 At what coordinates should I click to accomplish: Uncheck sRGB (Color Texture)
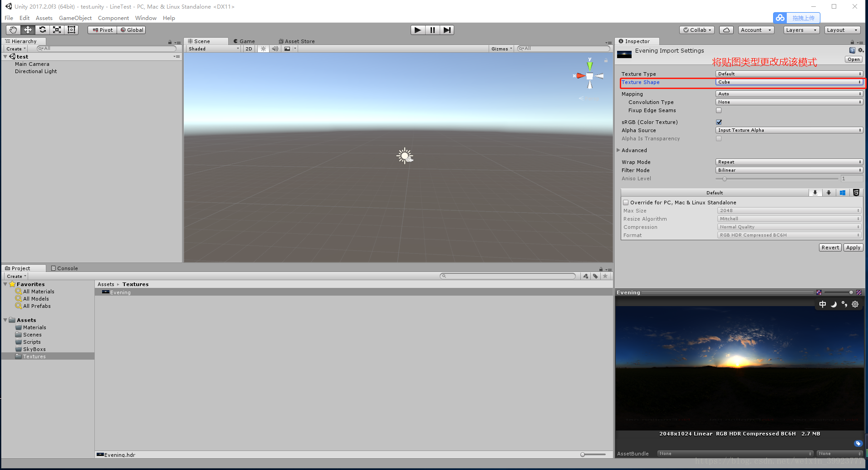[719, 122]
